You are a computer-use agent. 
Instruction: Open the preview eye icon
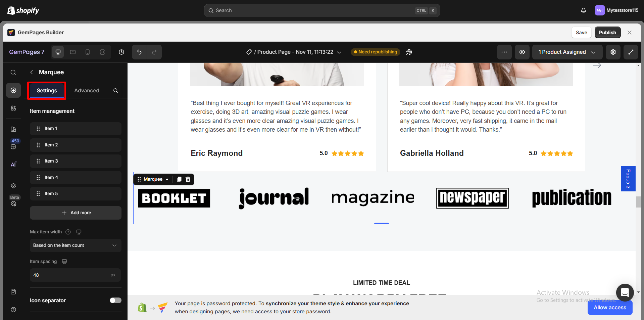click(522, 52)
